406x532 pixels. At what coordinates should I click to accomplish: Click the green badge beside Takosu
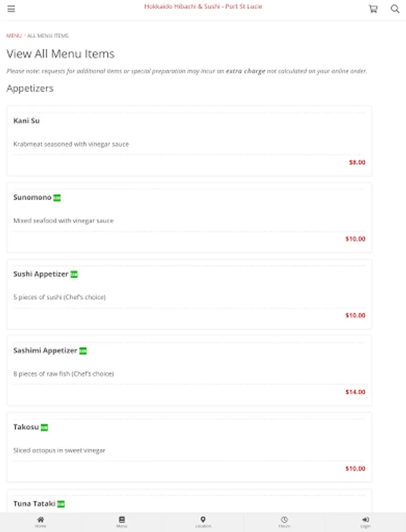[44, 427]
